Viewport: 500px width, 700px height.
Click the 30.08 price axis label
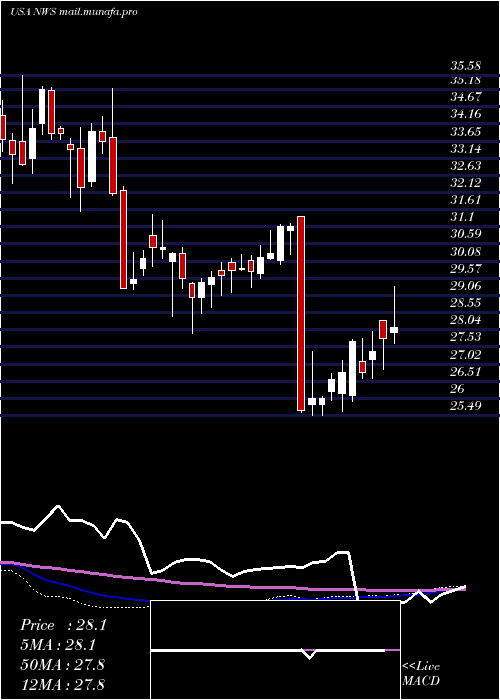(x=465, y=251)
